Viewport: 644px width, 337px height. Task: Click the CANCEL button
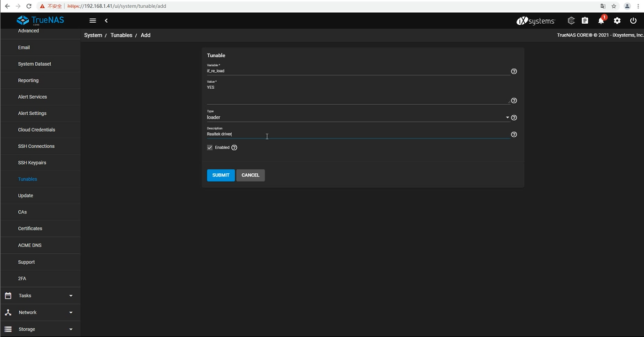pyautogui.click(x=251, y=175)
